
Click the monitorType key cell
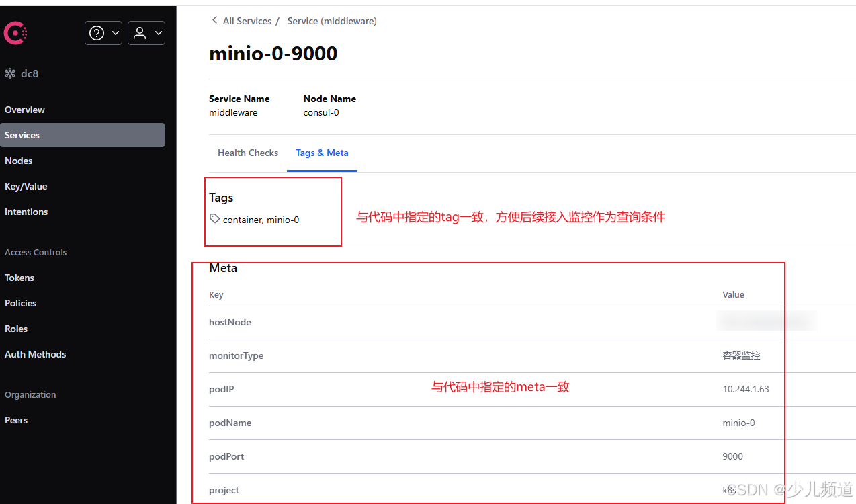coord(237,355)
